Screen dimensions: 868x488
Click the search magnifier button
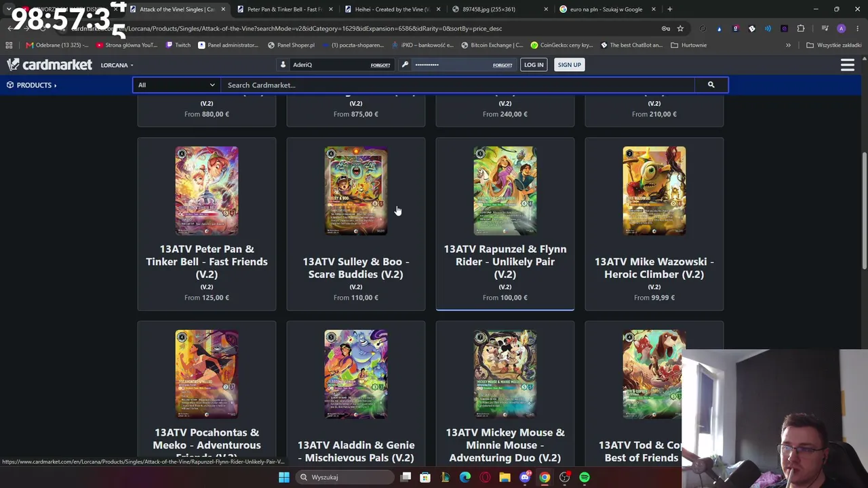(x=711, y=85)
